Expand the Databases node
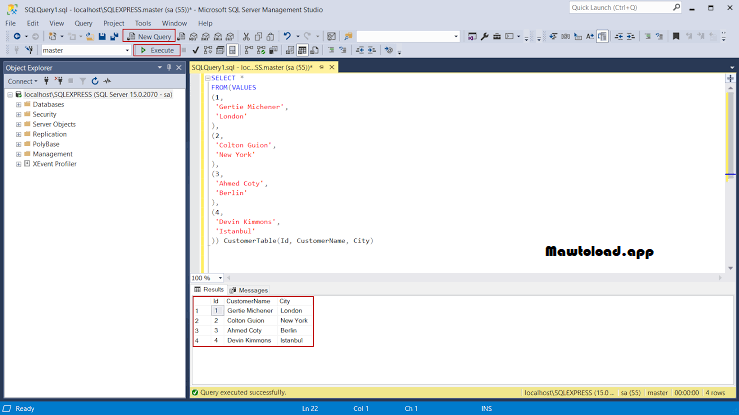The width and height of the screenshot is (739, 415). [x=18, y=105]
